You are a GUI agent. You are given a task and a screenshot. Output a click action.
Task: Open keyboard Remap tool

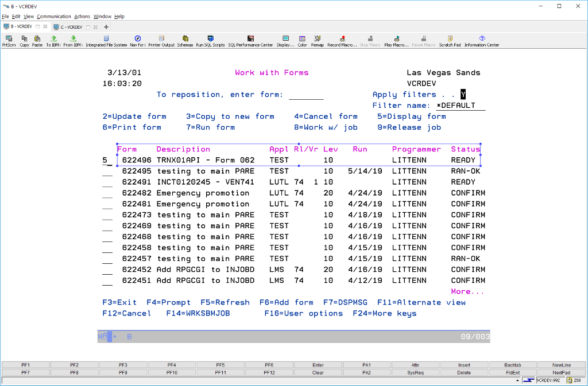point(317,41)
